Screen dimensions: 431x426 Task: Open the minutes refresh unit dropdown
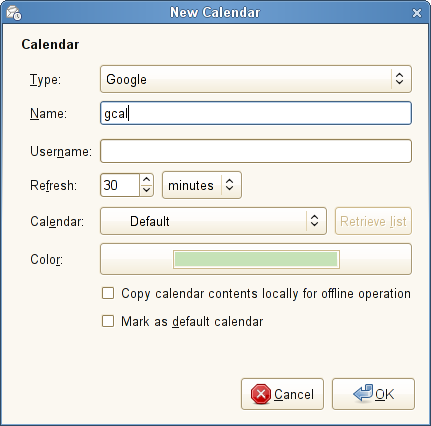coord(202,185)
